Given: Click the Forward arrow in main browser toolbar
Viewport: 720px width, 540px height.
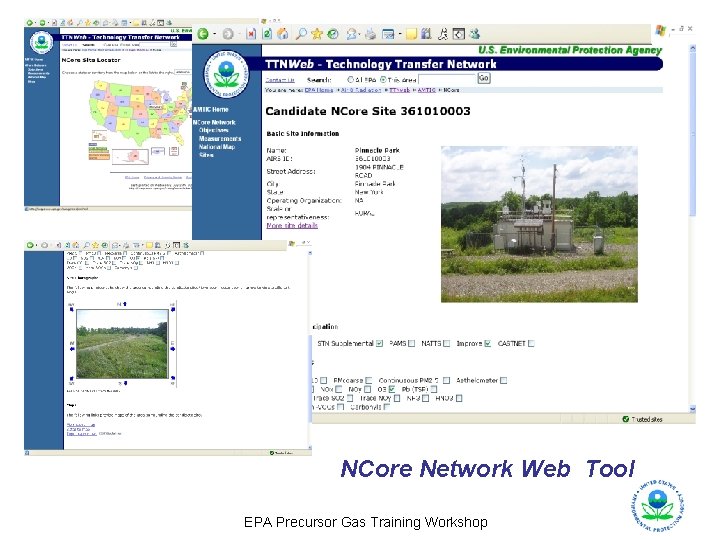Looking at the screenshot, I should click(228, 34).
